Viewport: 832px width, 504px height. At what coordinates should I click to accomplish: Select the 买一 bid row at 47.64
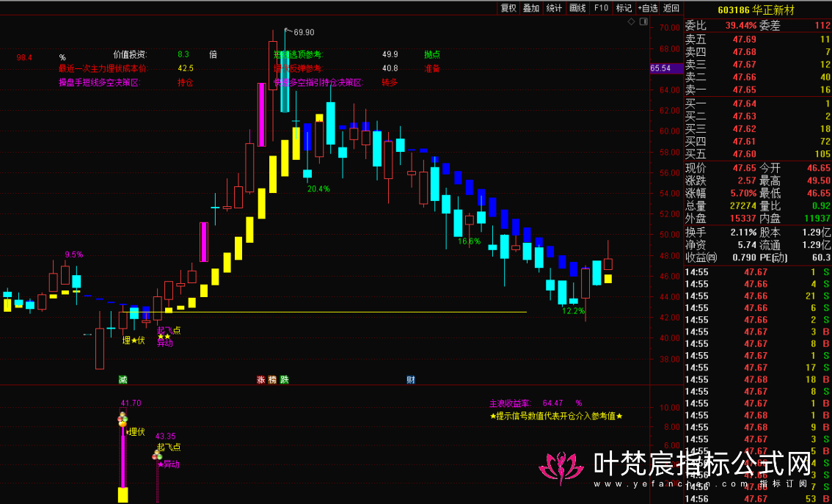coord(758,103)
